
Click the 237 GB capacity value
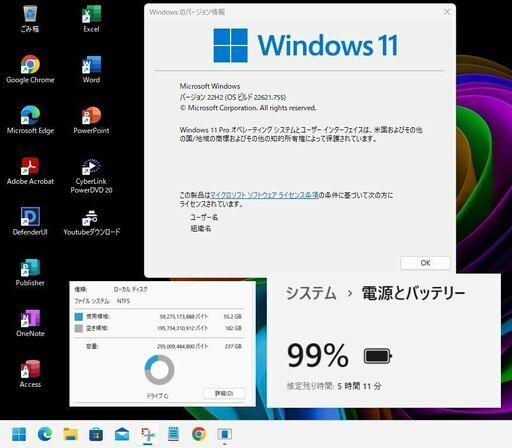point(233,346)
